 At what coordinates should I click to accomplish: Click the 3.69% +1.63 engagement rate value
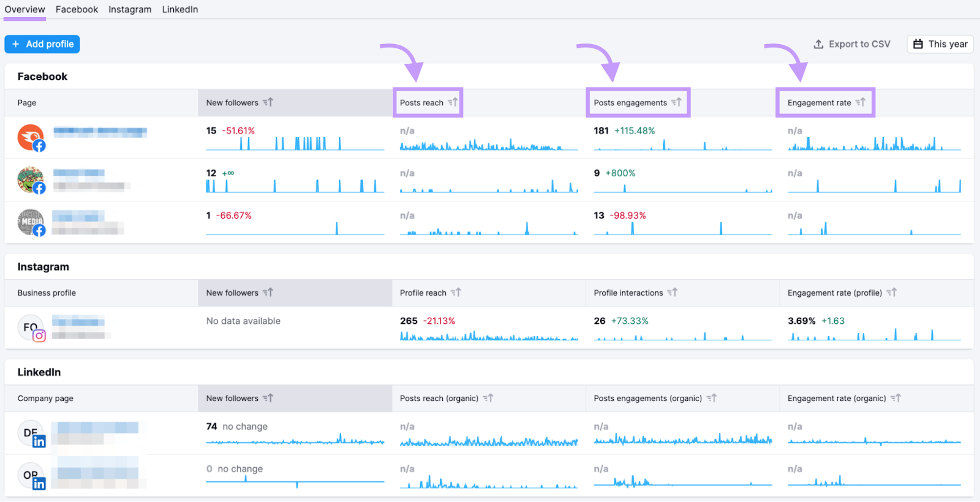pos(816,321)
